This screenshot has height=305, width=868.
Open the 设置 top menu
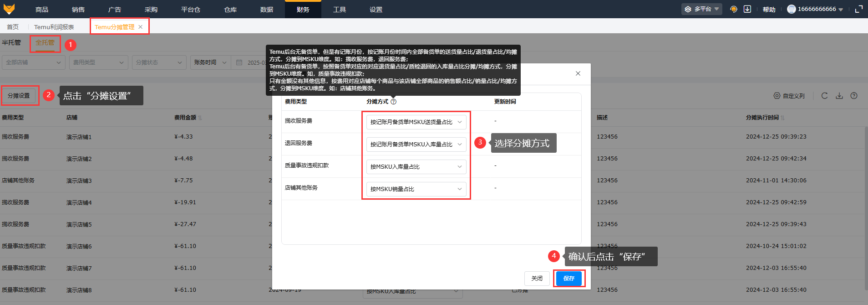click(x=376, y=9)
